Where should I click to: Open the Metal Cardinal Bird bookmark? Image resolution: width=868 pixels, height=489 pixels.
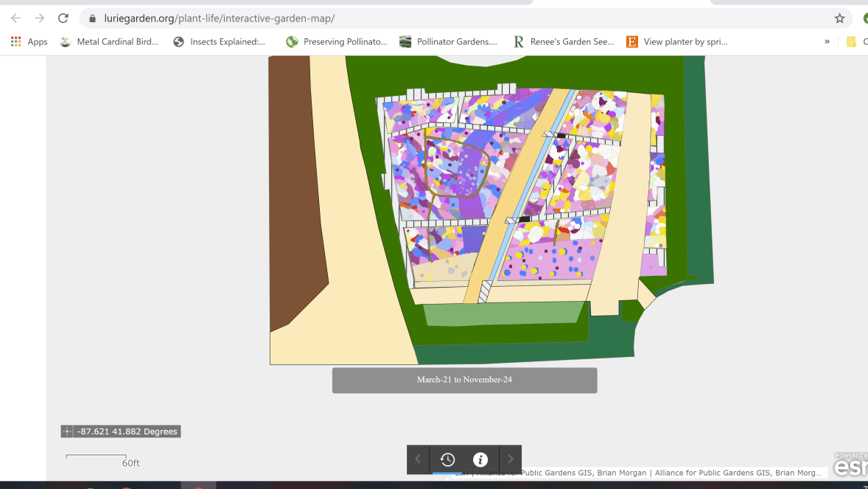(109, 42)
